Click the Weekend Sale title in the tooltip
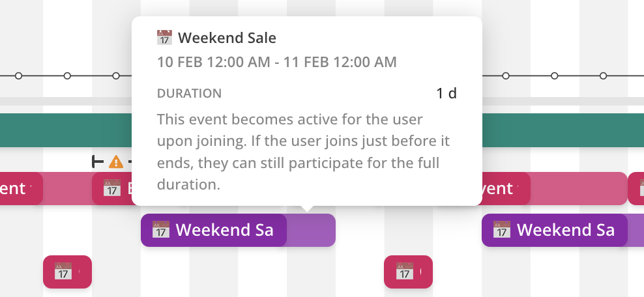The image size is (644, 297). click(227, 38)
